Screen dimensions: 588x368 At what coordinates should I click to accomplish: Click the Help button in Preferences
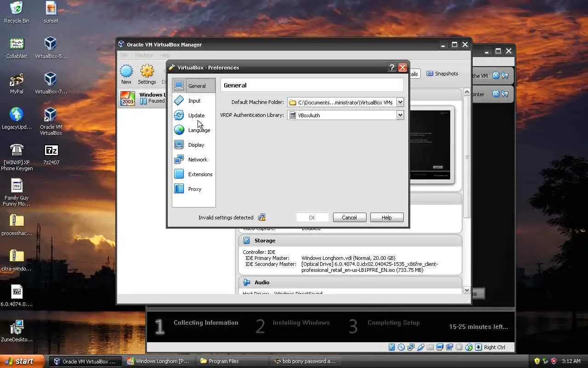point(387,218)
